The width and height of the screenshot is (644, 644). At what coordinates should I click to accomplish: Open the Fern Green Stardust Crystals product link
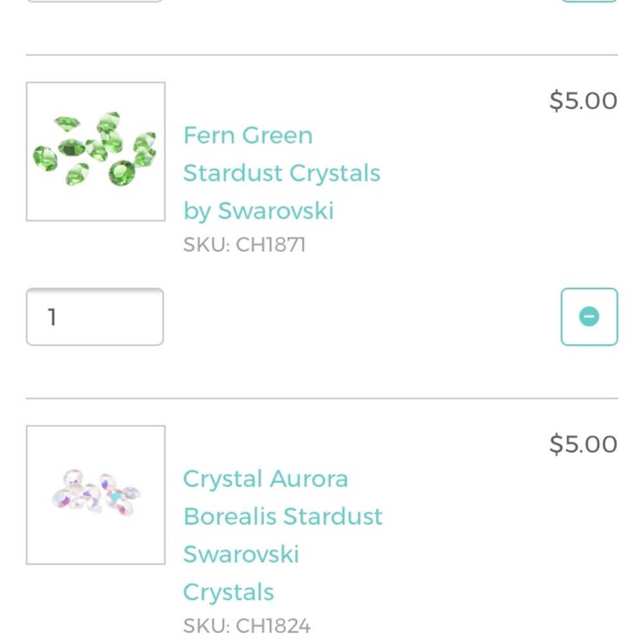tap(281, 173)
